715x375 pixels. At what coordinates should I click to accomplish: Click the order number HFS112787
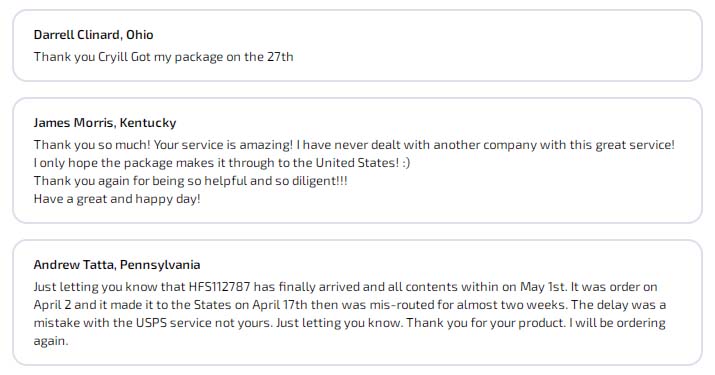(219, 287)
